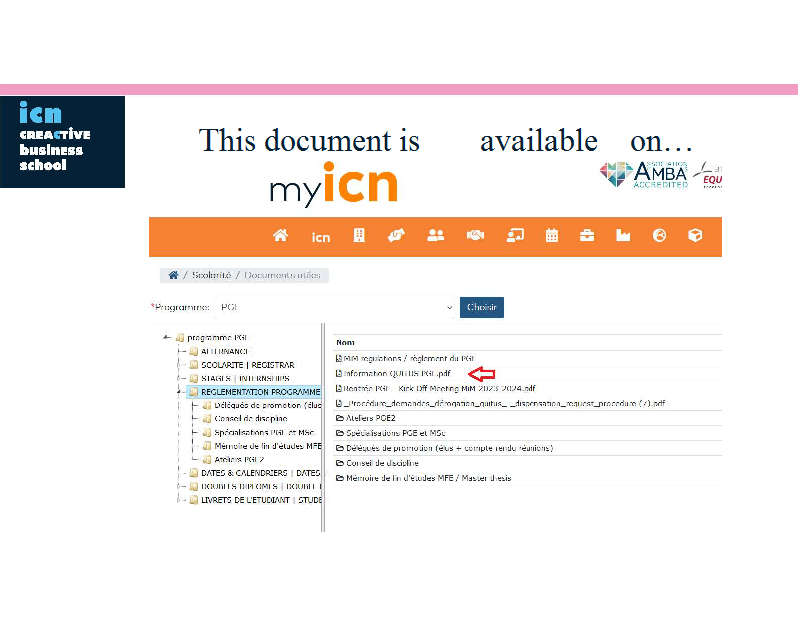
Task: Select LIVRETS DE L'ETUDIANT folder
Action: [x=255, y=500]
